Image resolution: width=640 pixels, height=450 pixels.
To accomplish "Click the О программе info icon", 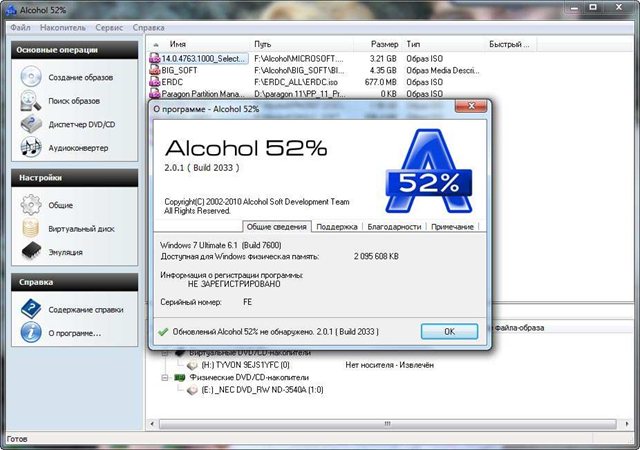I will [x=31, y=332].
